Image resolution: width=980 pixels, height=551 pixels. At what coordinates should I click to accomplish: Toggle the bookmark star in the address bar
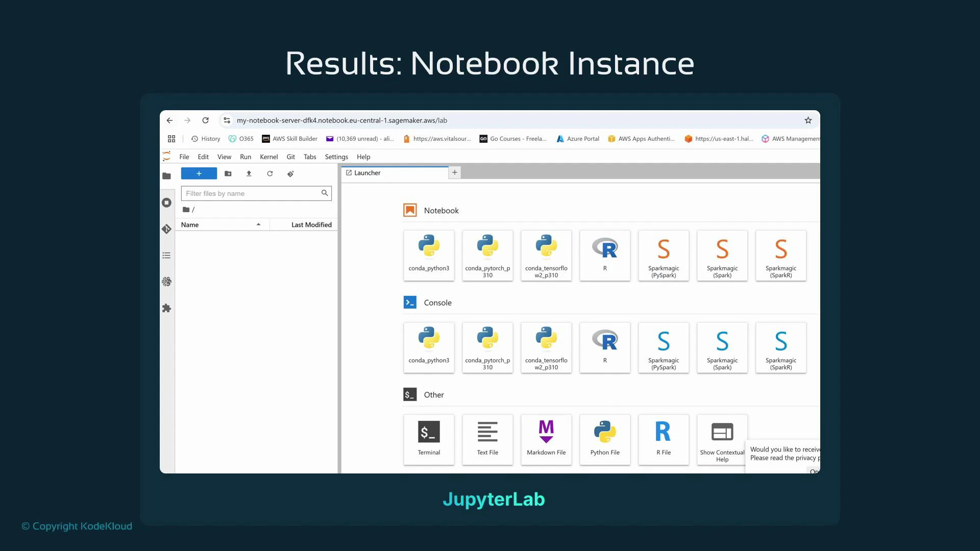[808, 120]
